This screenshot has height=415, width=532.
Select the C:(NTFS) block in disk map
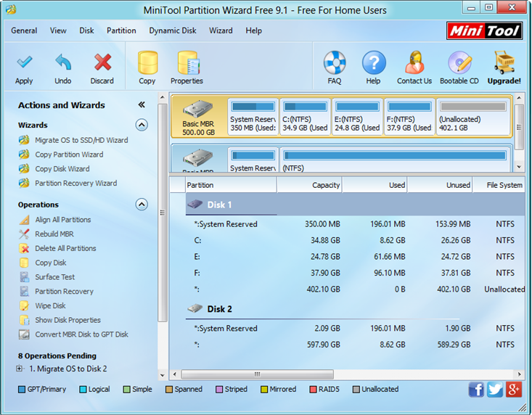pyautogui.click(x=305, y=117)
